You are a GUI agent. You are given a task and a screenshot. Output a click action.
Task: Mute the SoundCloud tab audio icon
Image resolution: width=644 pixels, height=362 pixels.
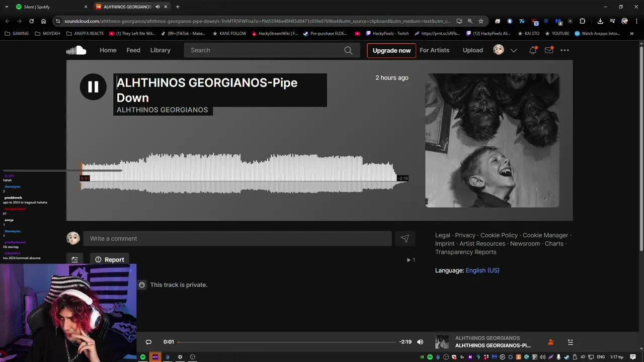coord(158,7)
